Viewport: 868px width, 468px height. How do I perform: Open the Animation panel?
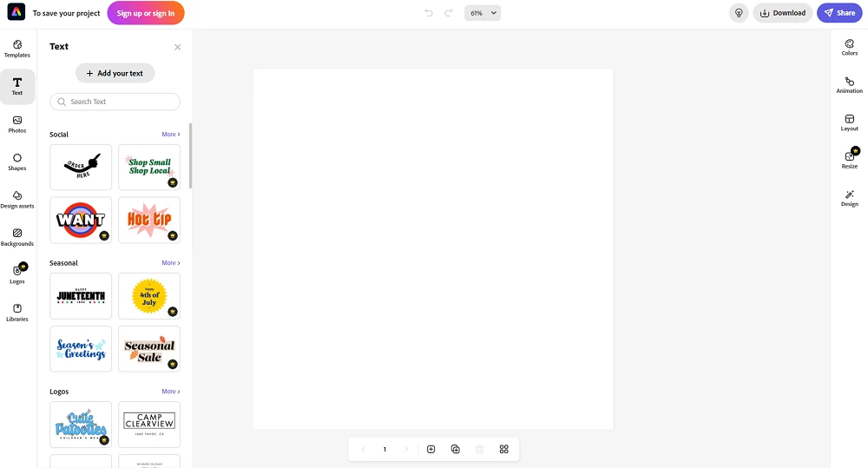tap(849, 85)
